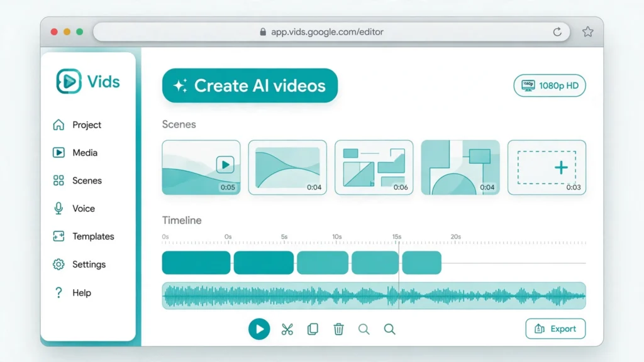Add a new scene with plus card
Image resolution: width=644 pixels, height=362 pixels.
(x=547, y=167)
